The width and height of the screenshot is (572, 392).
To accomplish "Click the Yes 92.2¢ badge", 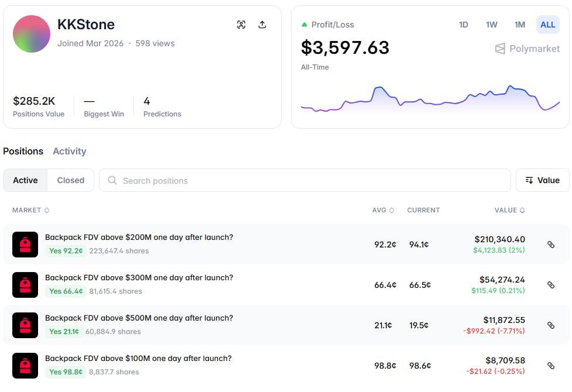I will pyautogui.click(x=66, y=251).
